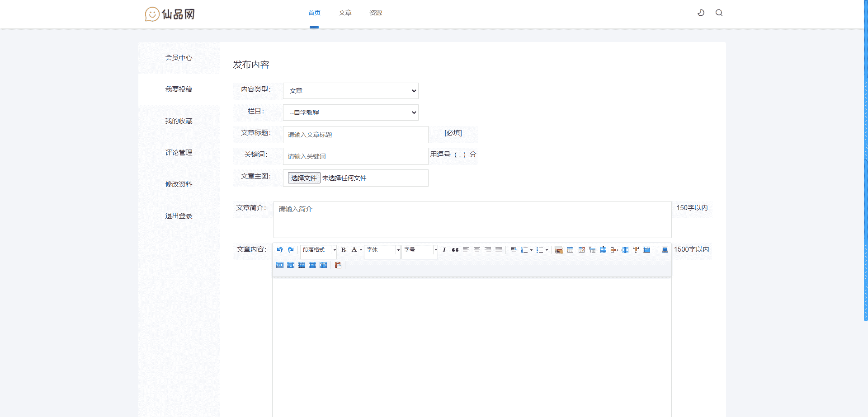
Task: Open the 内容类型 dropdown showing 文章
Action: (350, 91)
